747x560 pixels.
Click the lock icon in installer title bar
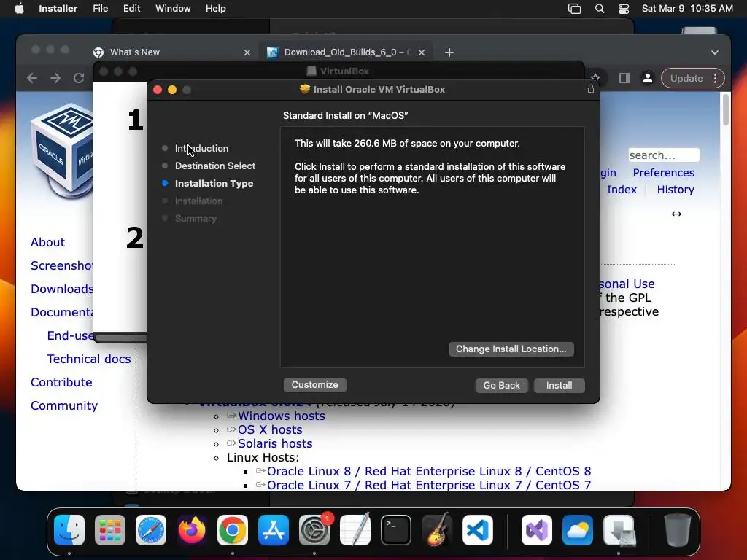click(591, 89)
